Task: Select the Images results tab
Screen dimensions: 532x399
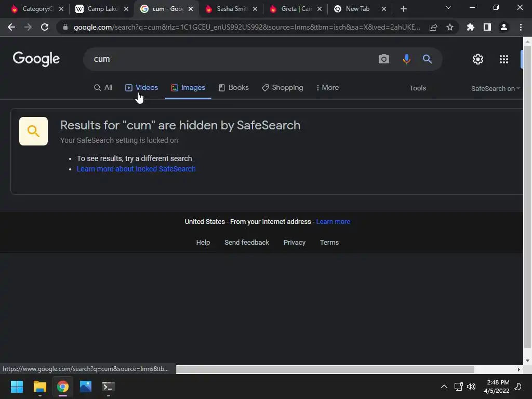Action: click(x=188, y=87)
